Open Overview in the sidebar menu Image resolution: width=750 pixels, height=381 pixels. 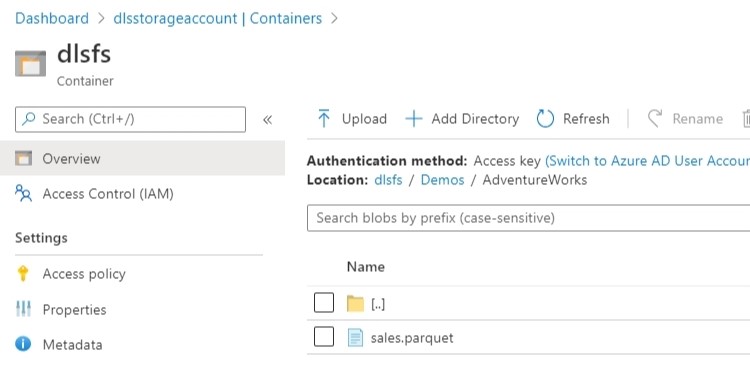pyautogui.click(x=142, y=158)
